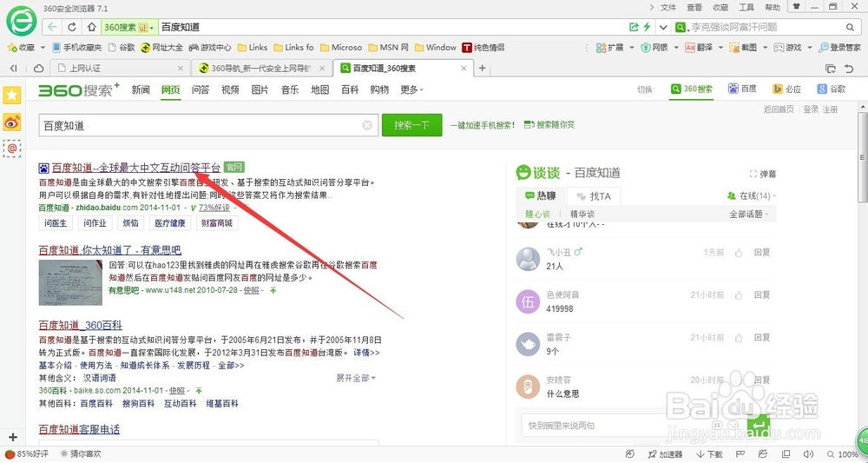Click the 截图 screenshot toolbar icon
The width and height of the screenshot is (868, 463).
click(743, 48)
